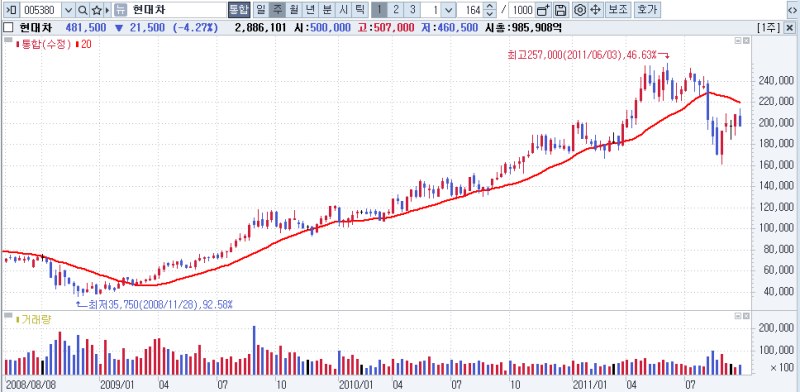Open chart settings gear icon

pos(579,10)
